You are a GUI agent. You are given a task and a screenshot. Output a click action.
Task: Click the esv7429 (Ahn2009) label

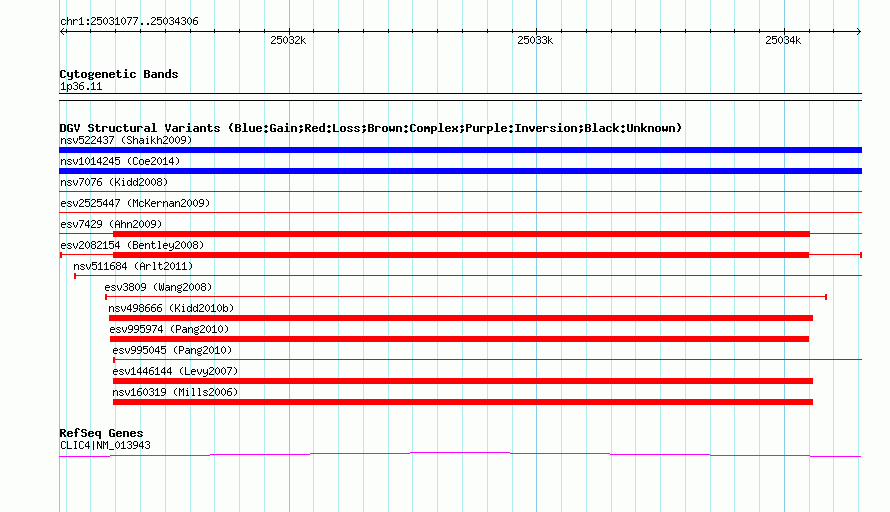[x=111, y=224]
